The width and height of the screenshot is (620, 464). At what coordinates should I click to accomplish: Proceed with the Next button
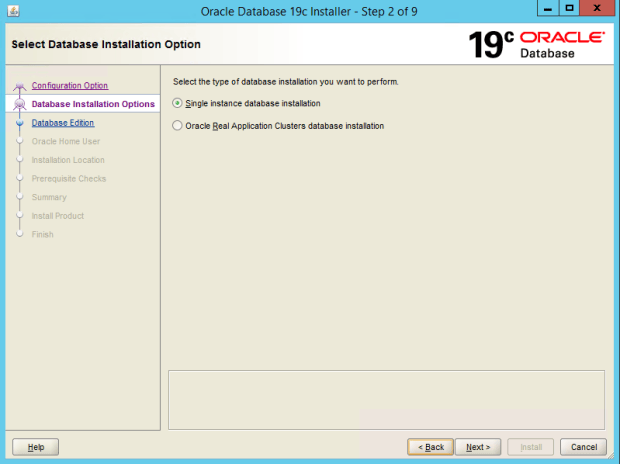point(478,447)
